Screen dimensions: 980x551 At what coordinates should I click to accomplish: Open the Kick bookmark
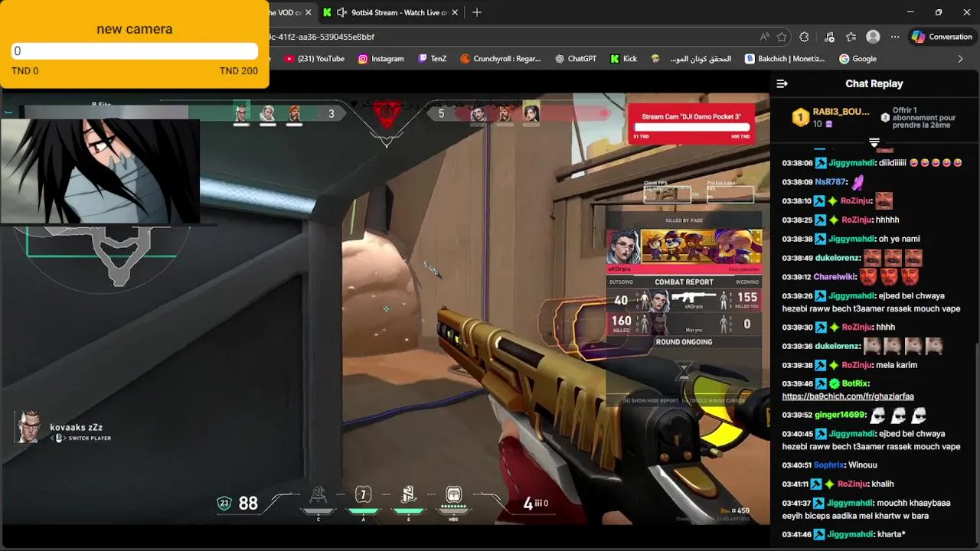click(623, 59)
